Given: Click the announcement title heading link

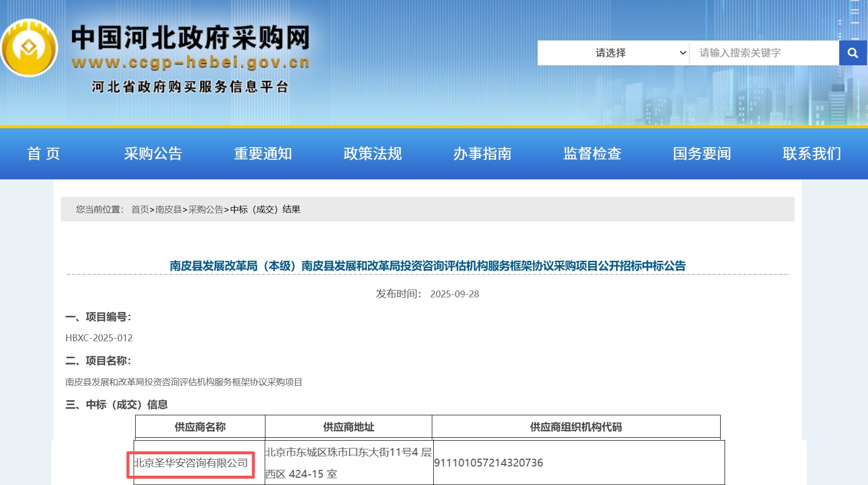Looking at the screenshot, I should click(427, 266).
